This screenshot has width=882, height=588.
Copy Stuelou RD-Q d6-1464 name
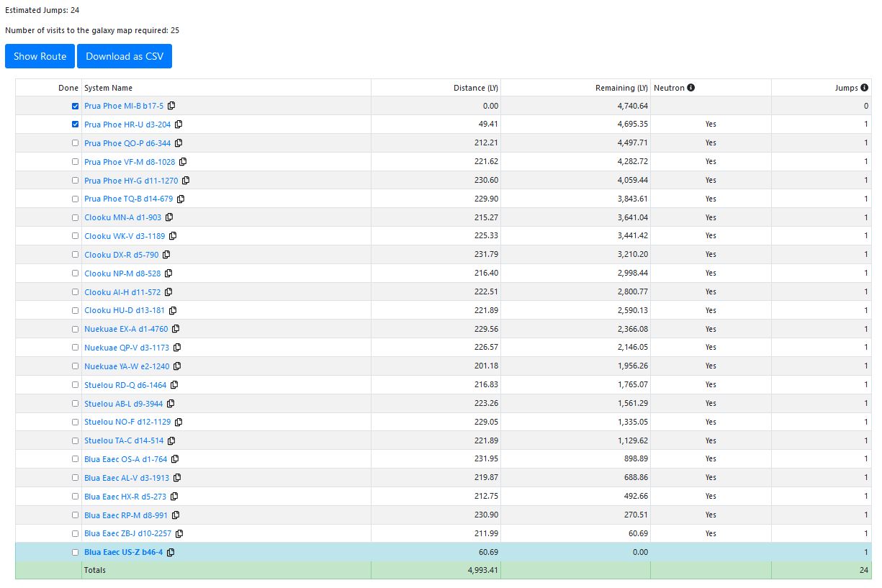pos(174,385)
